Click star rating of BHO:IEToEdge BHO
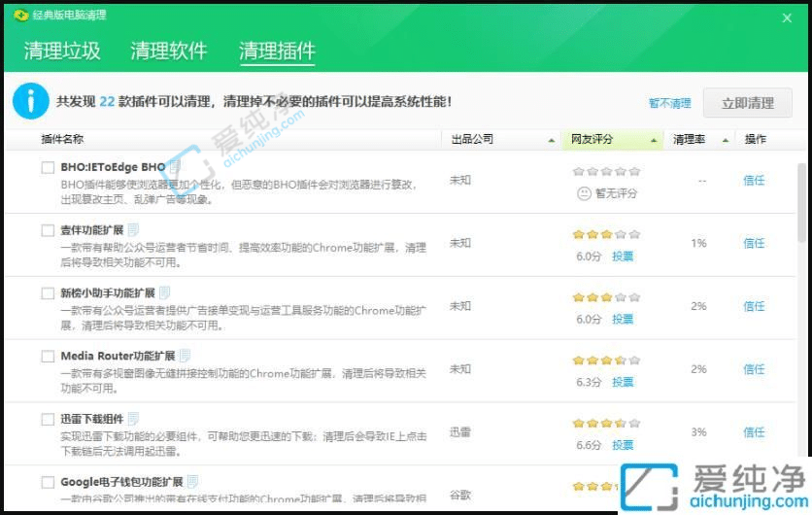The image size is (812, 515). (x=606, y=171)
